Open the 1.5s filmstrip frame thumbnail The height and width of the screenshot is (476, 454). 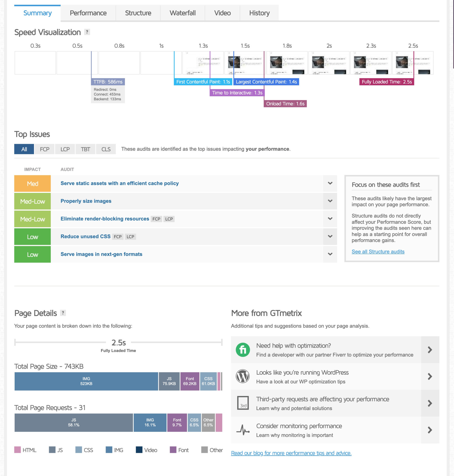click(245, 63)
